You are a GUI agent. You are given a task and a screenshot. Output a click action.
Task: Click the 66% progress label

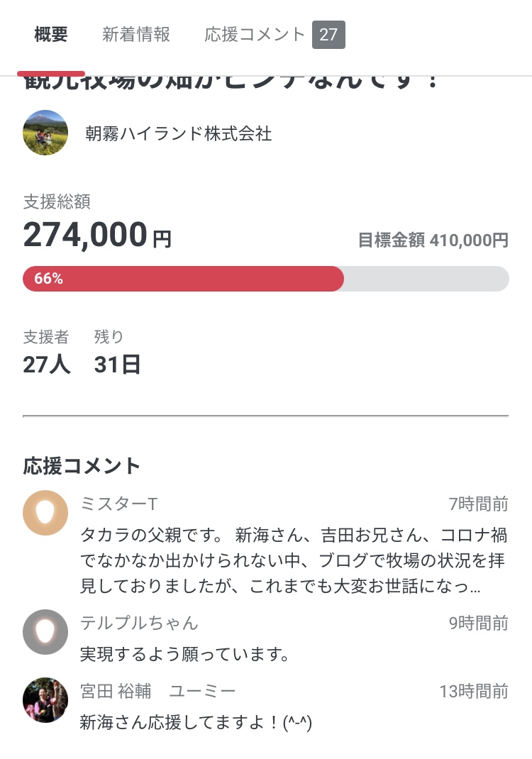pos(48,279)
